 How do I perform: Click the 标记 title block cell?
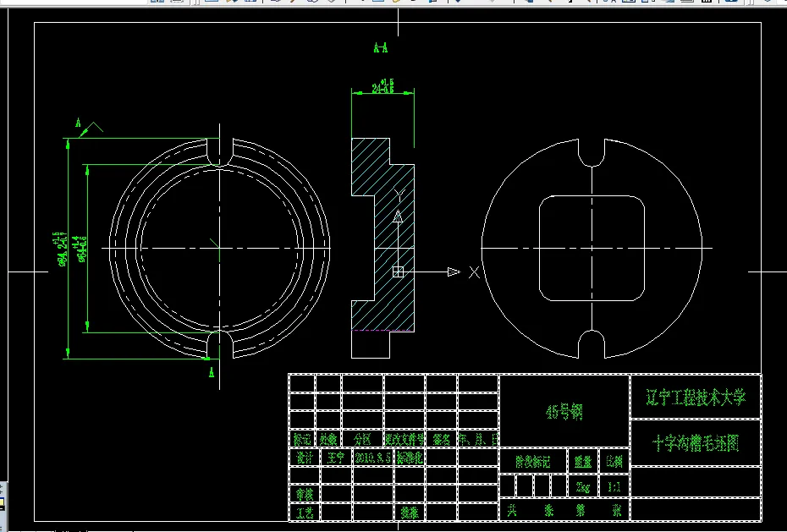click(x=303, y=439)
